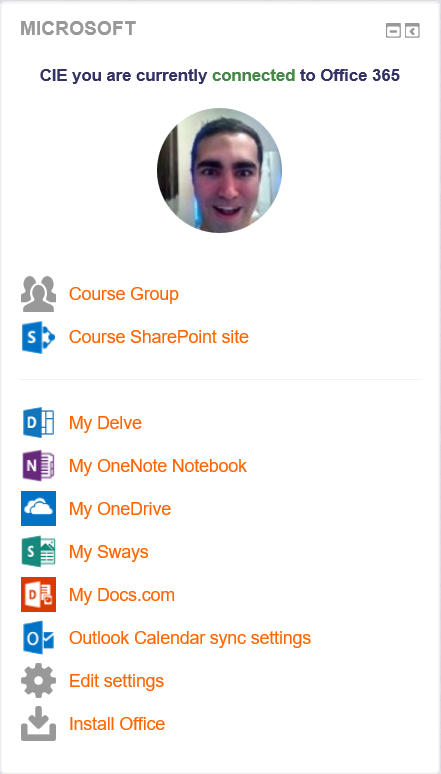Open My Sways link
Image resolution: width=441 pixels, height=774 pixels.
click(x=109, y=551)
